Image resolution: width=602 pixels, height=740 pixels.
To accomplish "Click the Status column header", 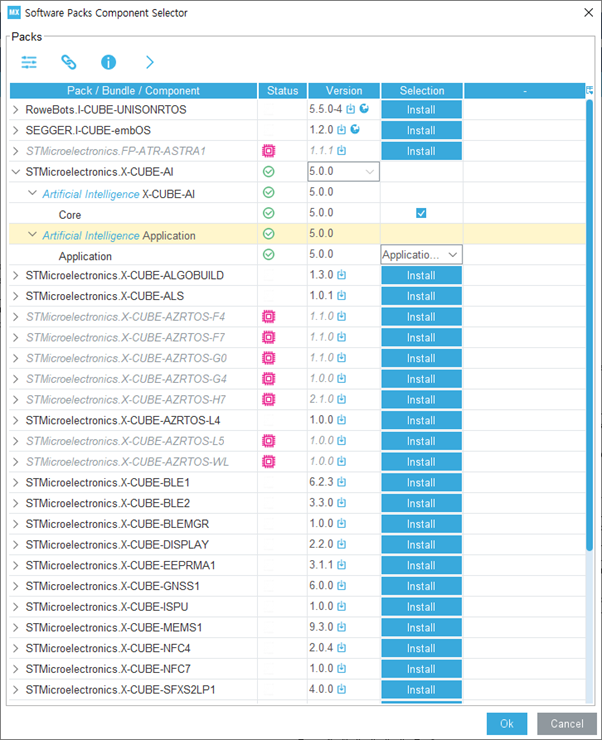I will [283, 91].
